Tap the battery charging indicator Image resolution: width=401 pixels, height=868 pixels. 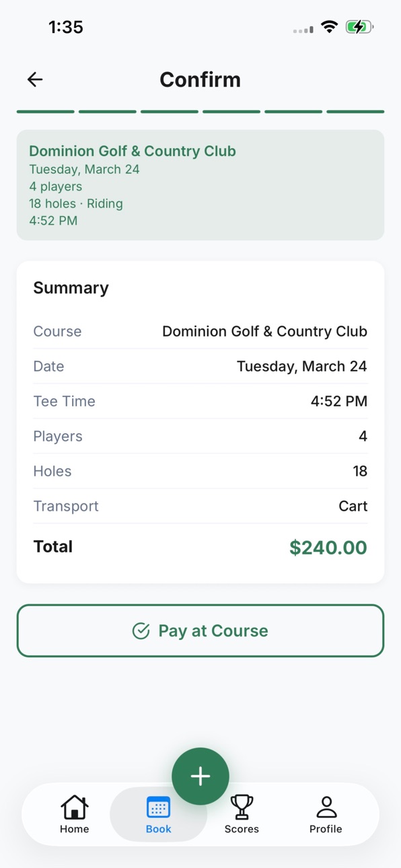click(x=359, y=27)
